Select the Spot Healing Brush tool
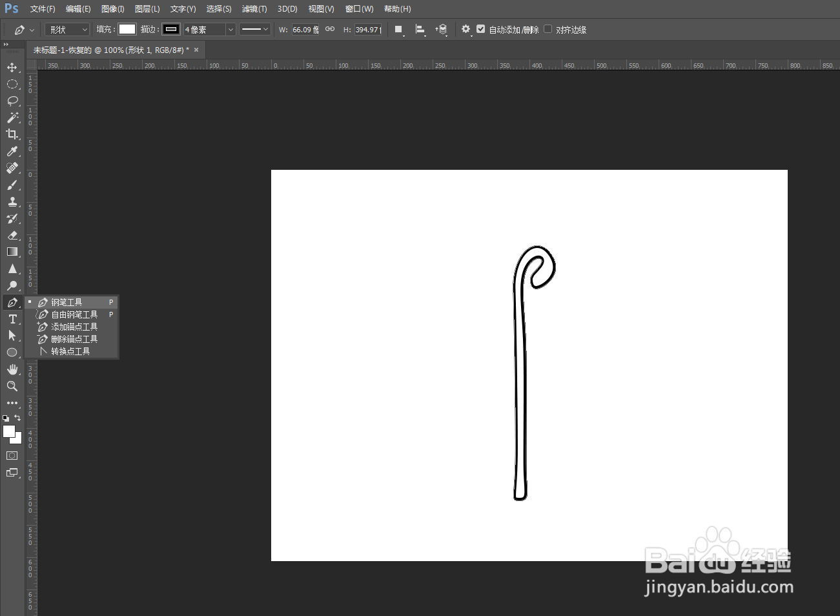The image size is (840, 616). pyautogui.click(x=12, y=168)
